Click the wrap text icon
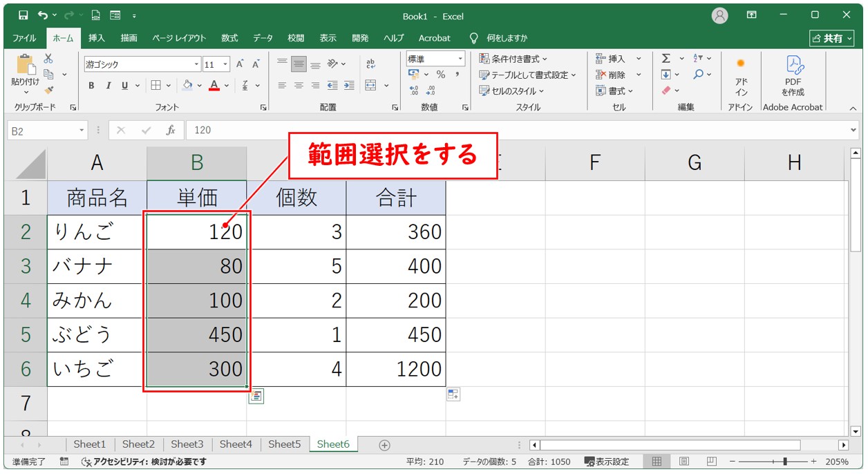Screen dimensions: 868x474 tap(370, 64)
